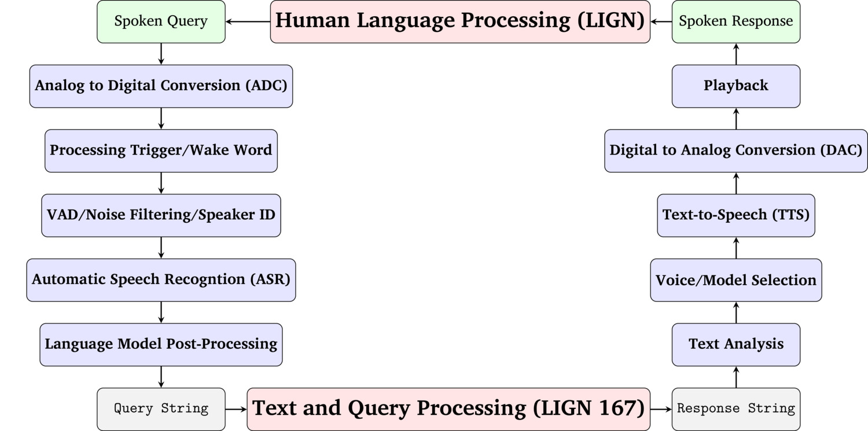868x431 pixels.
Task: Click the Spoken Response node
Action: [735, 21]
